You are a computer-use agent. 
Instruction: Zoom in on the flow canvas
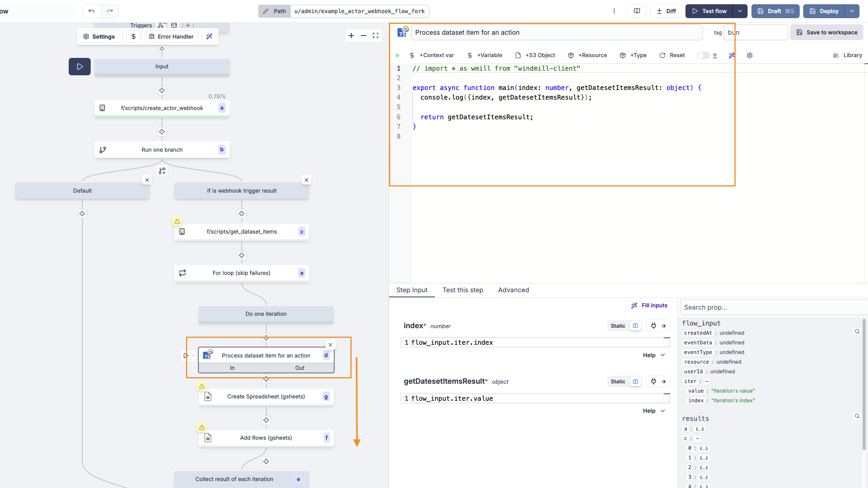[x=351, y=36]
